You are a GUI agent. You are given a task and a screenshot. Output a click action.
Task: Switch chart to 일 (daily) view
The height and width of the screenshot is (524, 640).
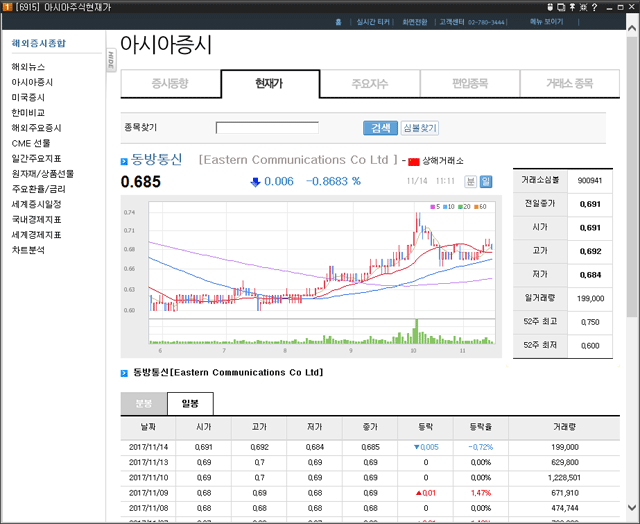[x=486, y=181]
